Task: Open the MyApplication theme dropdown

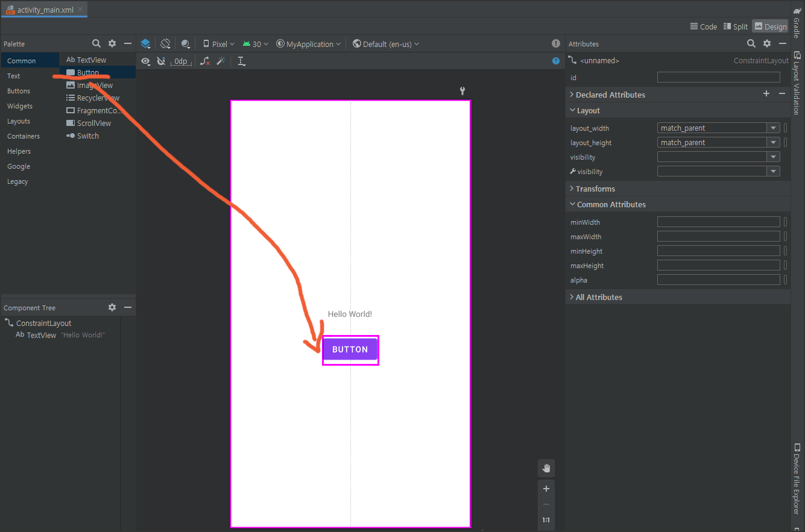Action: (x=308, y=44)
